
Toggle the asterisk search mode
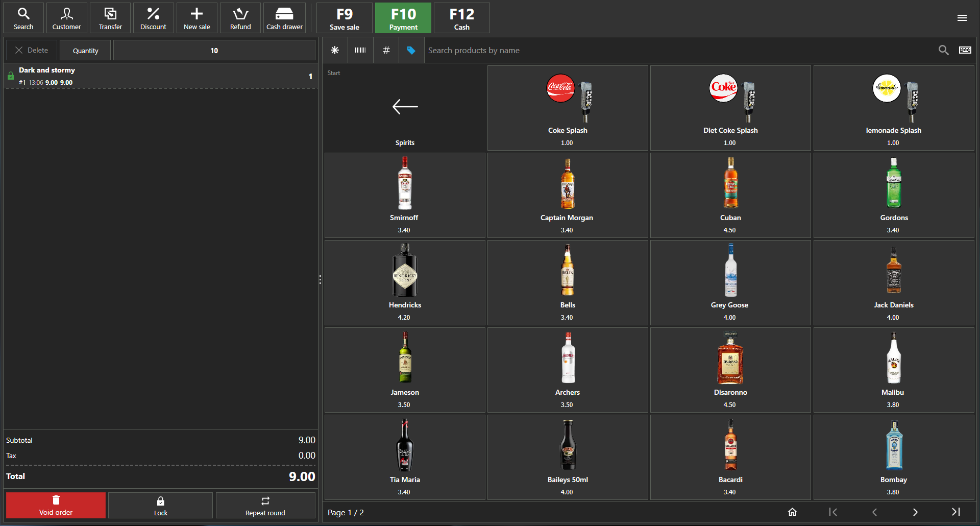[x=335, y=50]
